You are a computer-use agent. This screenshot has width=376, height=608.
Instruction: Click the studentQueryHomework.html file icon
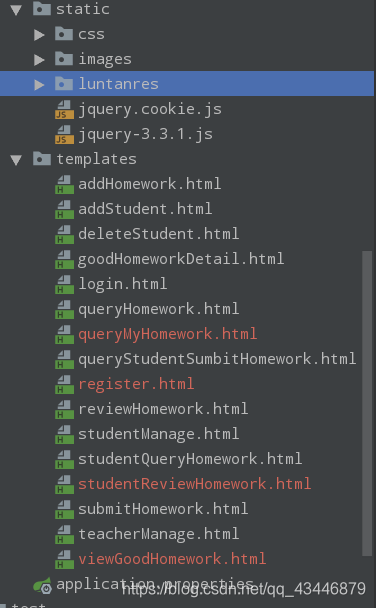64,459
